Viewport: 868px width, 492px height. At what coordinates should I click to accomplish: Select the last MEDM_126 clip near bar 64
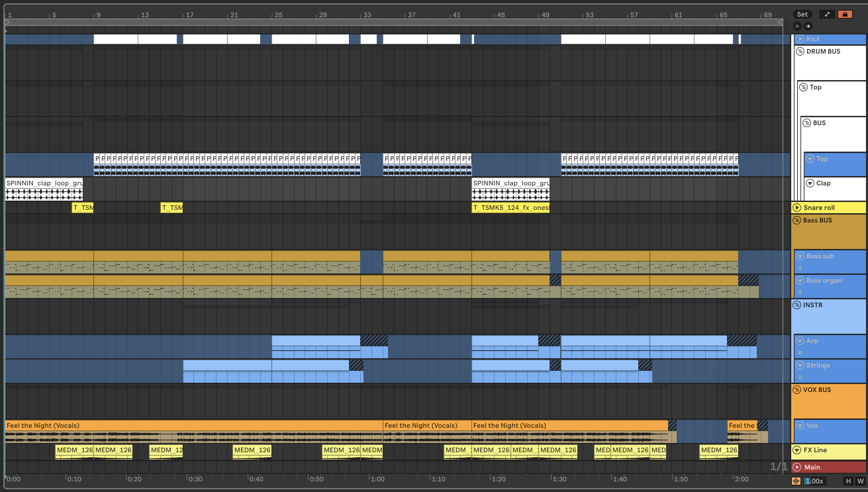click(719, 452)
